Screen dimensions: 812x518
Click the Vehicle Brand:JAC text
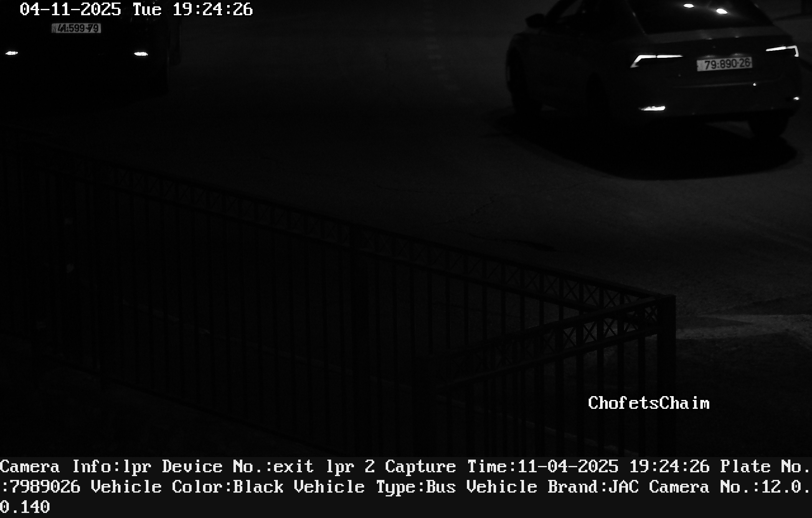click(552, 487)
